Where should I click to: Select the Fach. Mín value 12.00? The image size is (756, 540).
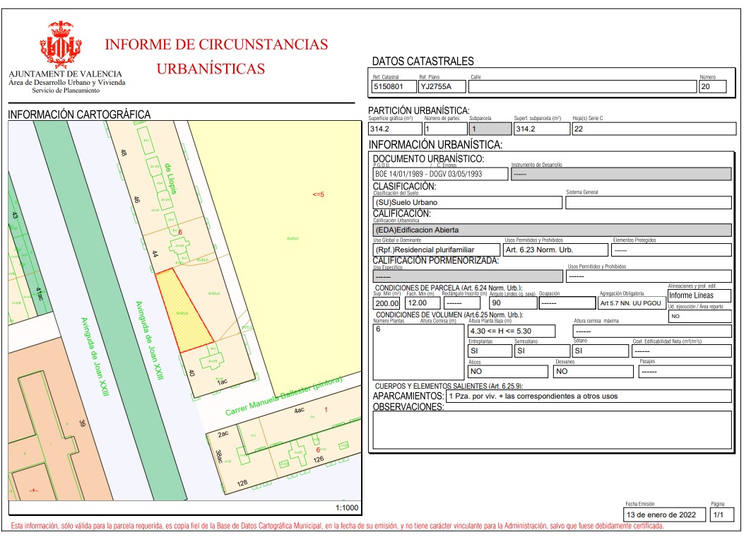(423, 303)
